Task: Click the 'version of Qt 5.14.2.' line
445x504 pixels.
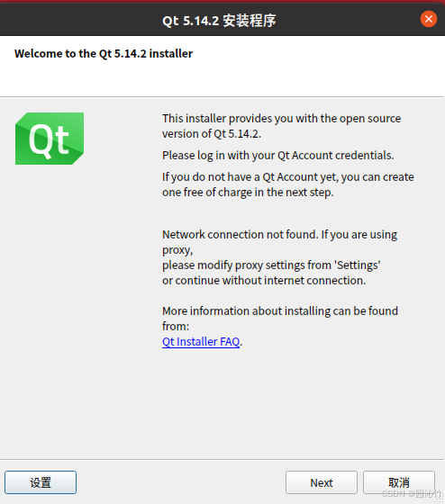Action: tap(212, 134)
